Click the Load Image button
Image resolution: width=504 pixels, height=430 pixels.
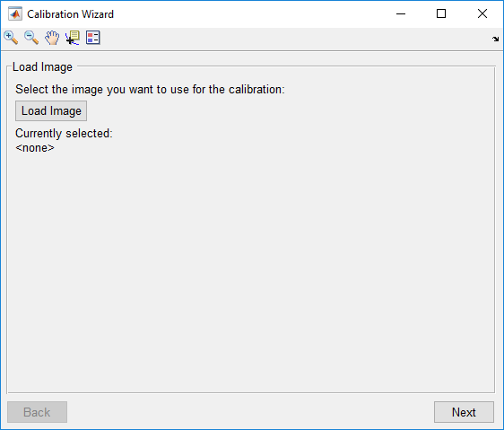51,110
